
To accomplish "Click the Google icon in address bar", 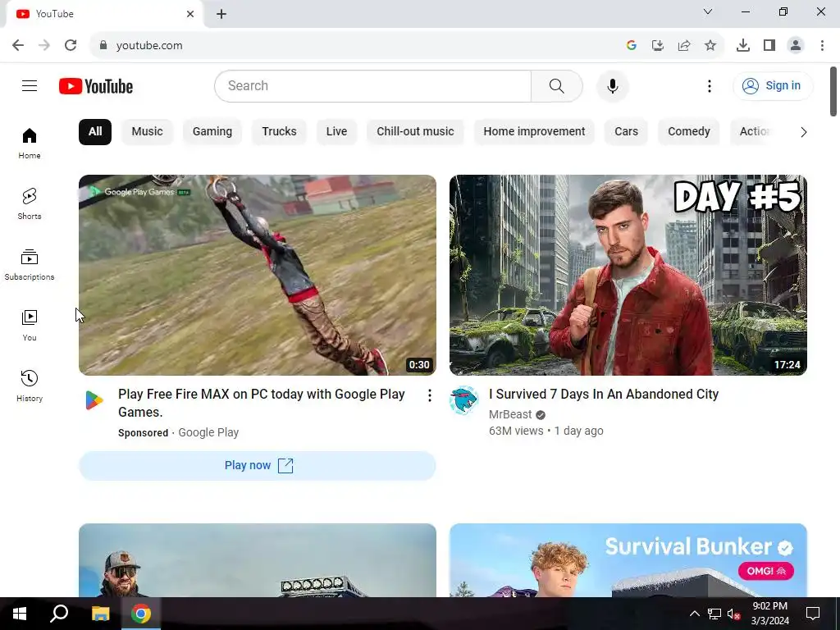I will [x=632, y=45].
